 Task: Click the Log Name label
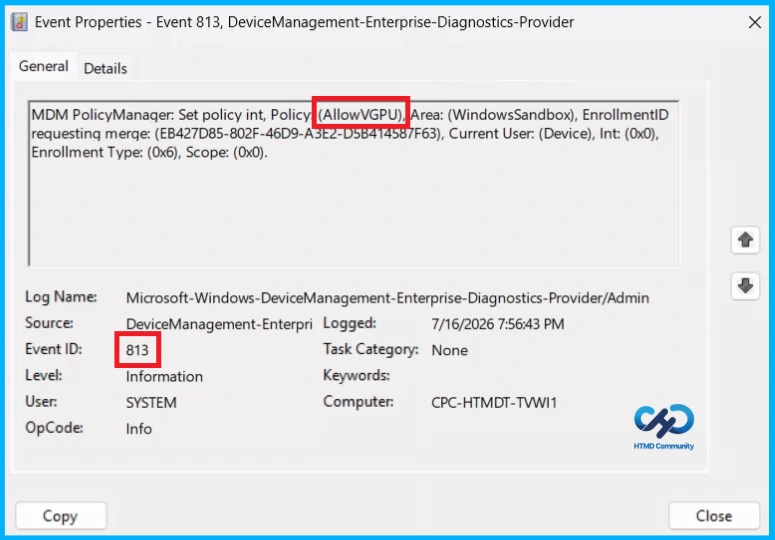point(61,297)
